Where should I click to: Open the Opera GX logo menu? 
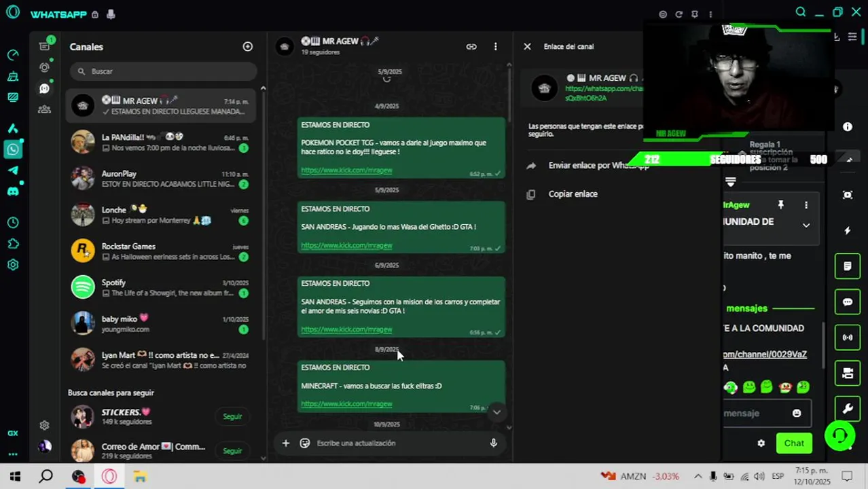(x=12, y=12)
